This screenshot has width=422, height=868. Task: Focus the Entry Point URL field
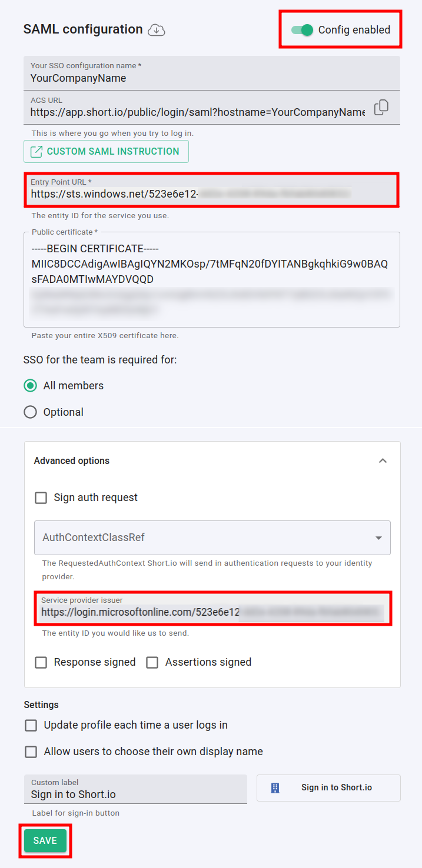click(212, 193)
